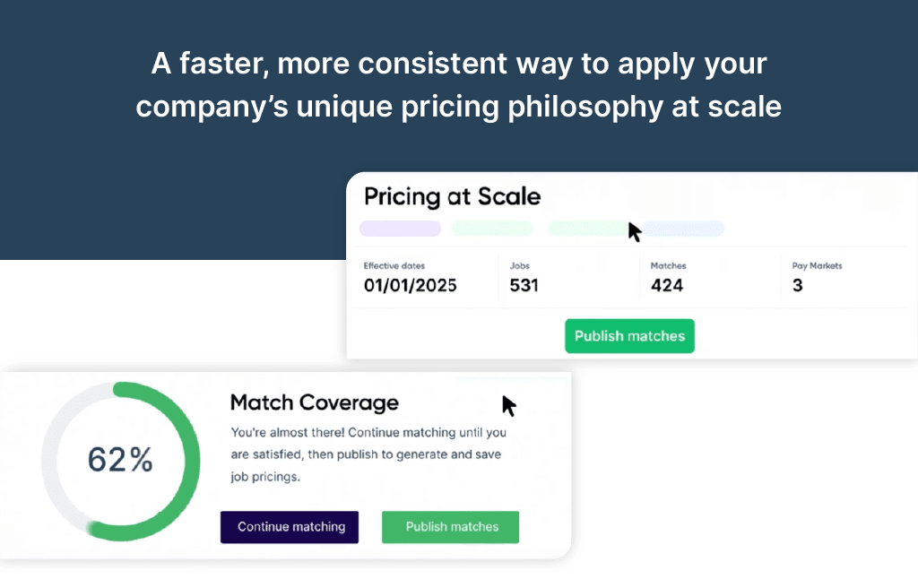
Task: Click the Matches count 424
Action: (x=667, y=285)
